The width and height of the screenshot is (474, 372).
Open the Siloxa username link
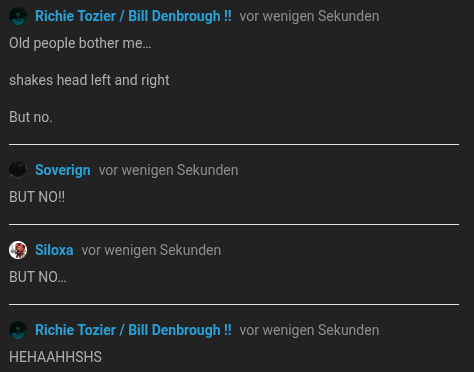54,250
